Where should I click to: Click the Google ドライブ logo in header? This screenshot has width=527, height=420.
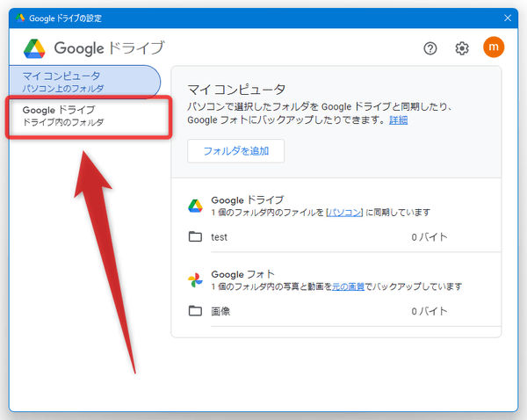click(34, 48)
